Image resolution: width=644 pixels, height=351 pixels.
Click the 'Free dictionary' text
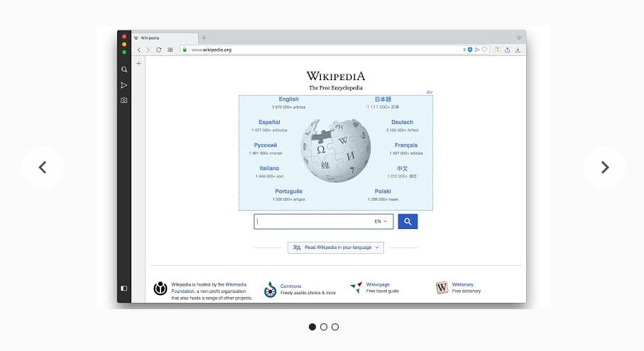point(466,291)
